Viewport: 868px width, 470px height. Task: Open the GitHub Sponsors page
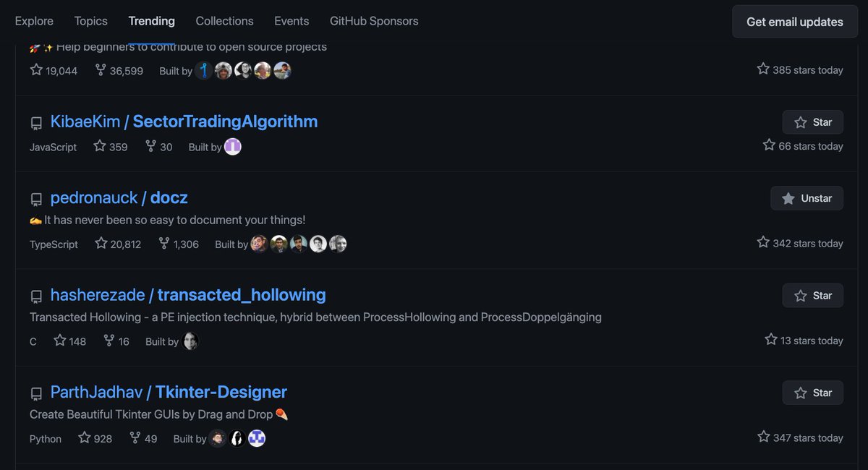tap(374, 21)
